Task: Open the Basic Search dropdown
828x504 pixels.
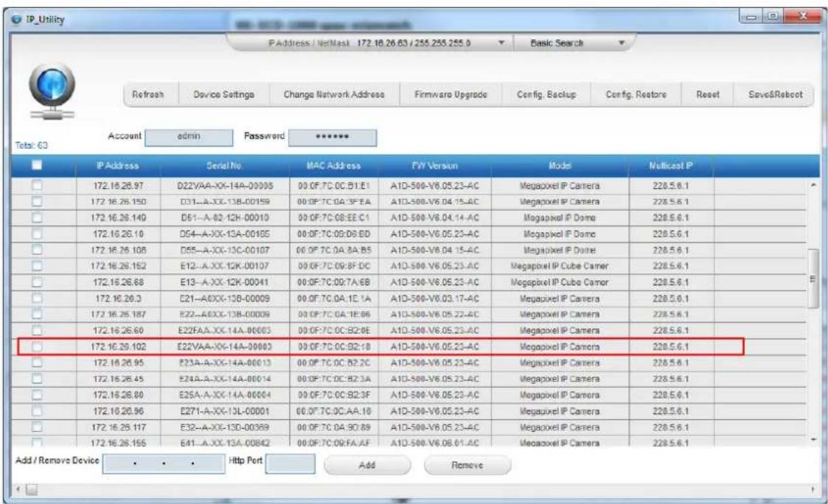Action: click(x=621, y=43)
